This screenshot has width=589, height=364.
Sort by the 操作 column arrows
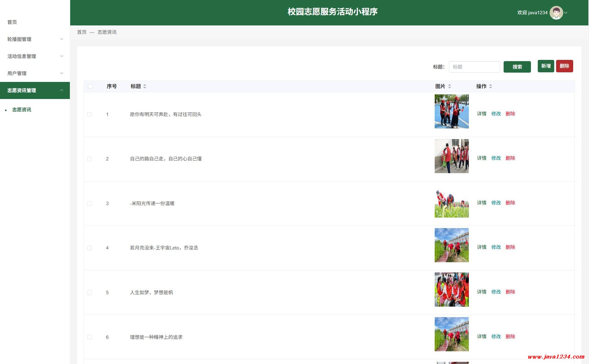click(x=491, y=86)
